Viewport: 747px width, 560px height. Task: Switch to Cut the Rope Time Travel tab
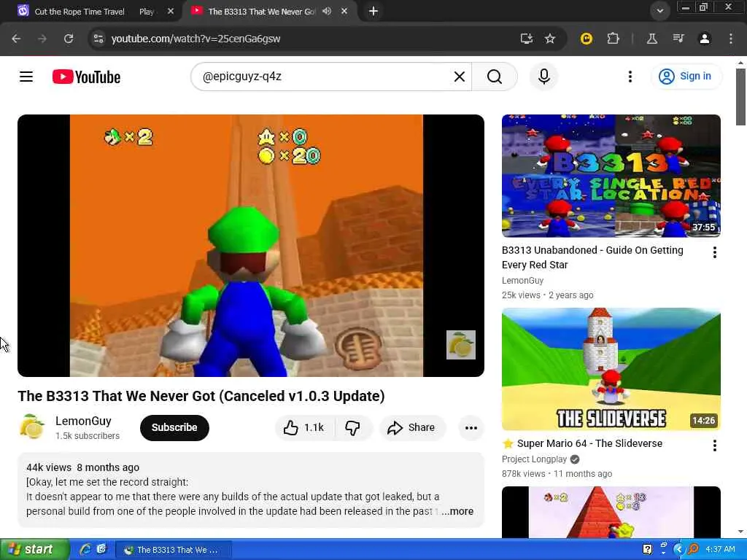pyautogui.click(x=90, y=12)
